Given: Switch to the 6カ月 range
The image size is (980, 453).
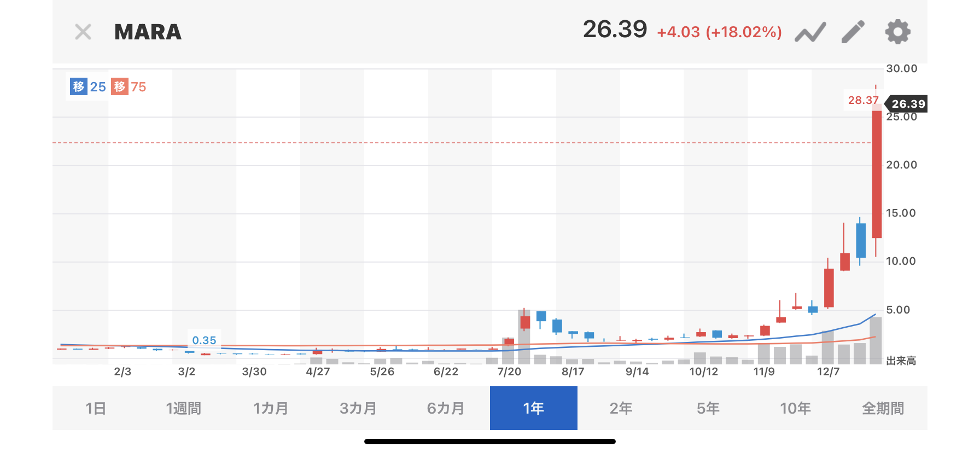Looking at the screenshot, I should (x=446, y=408).
